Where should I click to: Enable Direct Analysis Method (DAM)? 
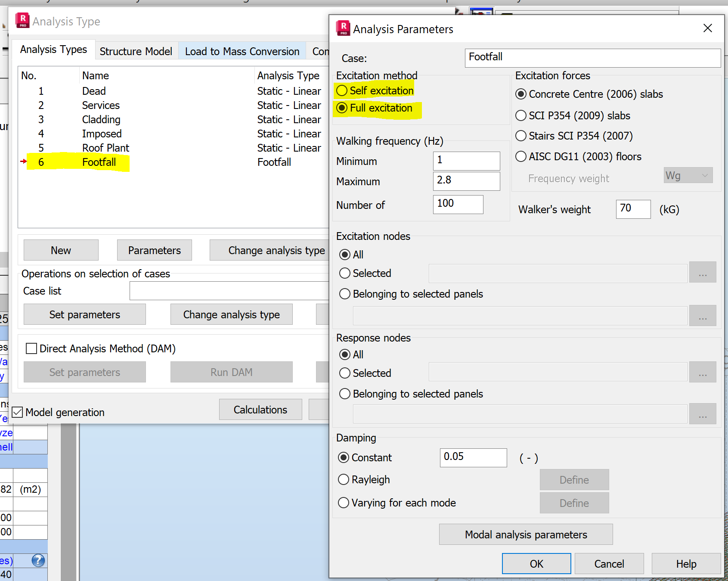(x=31, y=348)
